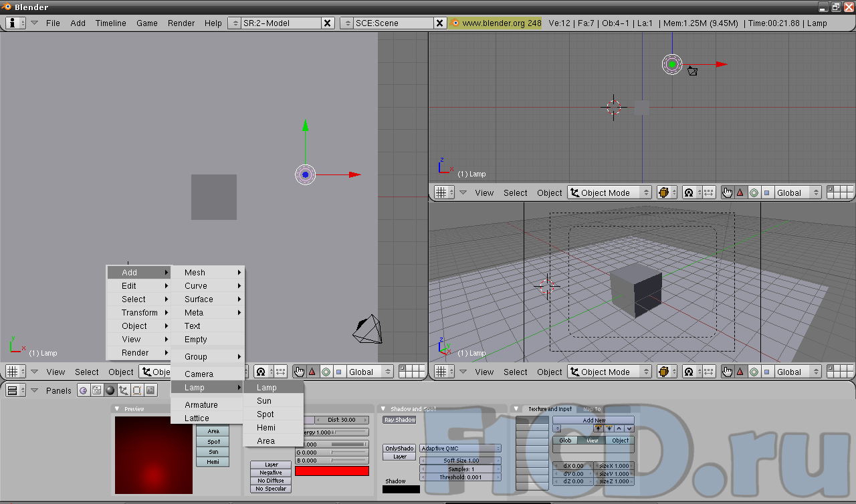Click the solid draw type cube in top-right viewport
Viewport: 856px width, 504px height.
pyautogui.click(x=667, y=193)
